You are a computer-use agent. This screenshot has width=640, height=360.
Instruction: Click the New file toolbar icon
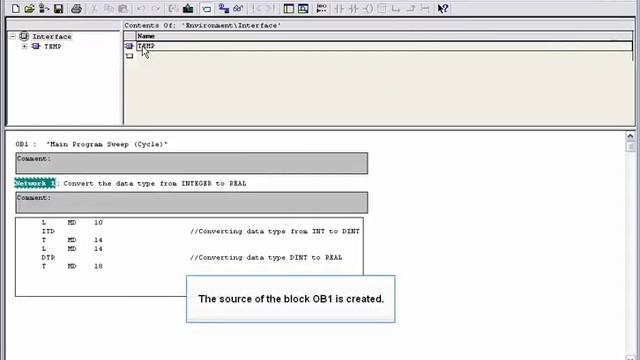(x=16, y=9)
